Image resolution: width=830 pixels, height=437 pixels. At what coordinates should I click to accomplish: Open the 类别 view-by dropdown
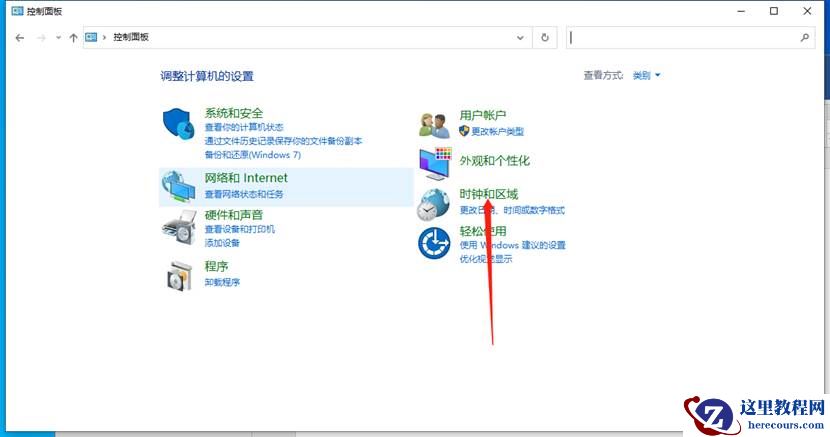[646, 76]
